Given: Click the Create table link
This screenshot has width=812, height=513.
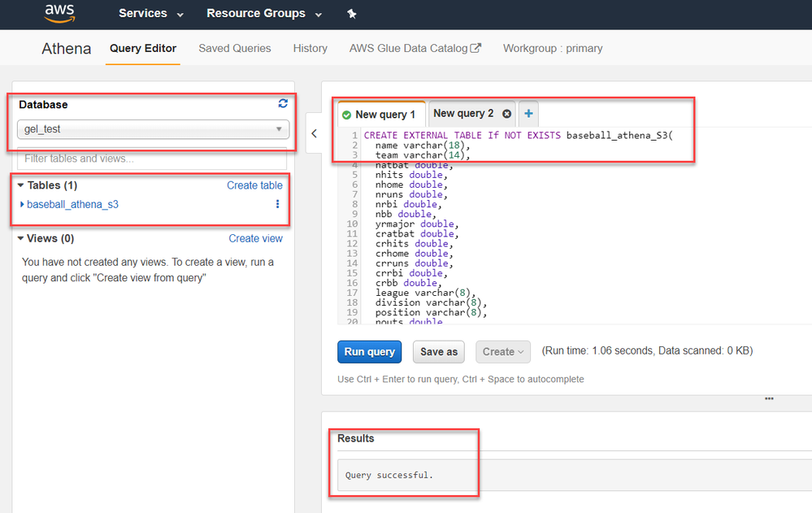Looking at the screenshot, I should [254, 185].
